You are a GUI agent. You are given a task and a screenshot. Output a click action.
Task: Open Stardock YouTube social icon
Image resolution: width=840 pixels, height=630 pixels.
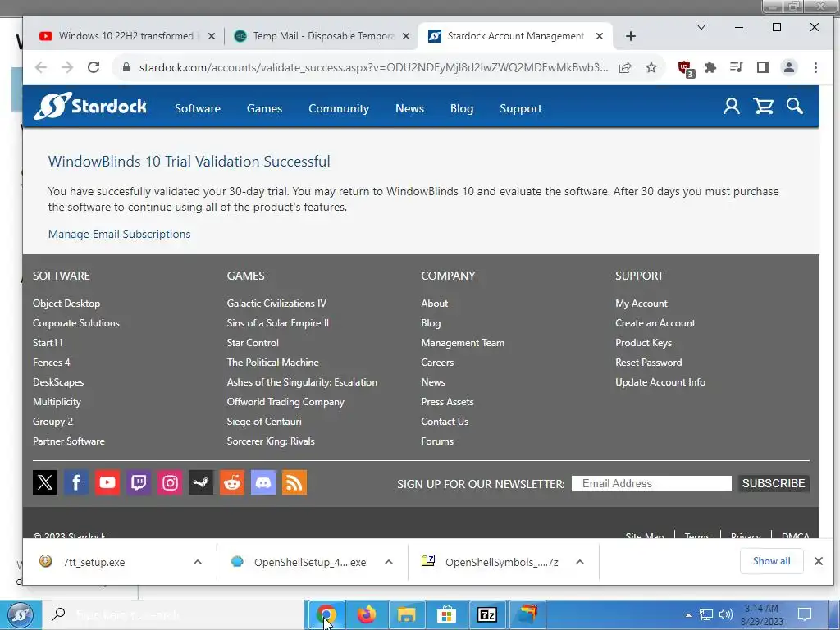click(107, 482)
